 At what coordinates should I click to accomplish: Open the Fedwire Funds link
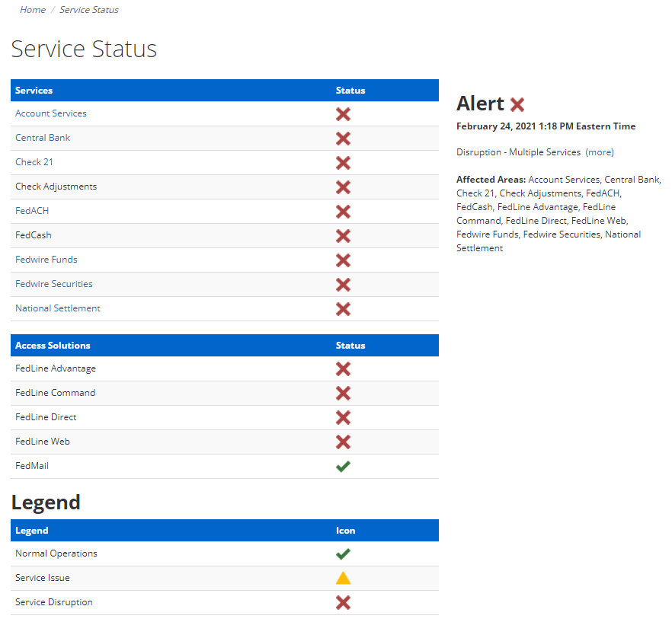click(x=46, y=260)
